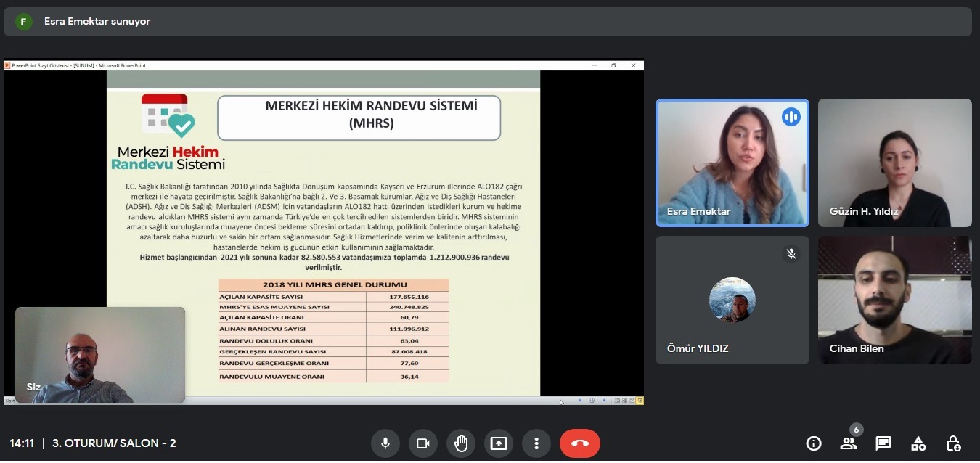Click the participant count badge '6'
This screenshot has width=980, height=463.
857,430
